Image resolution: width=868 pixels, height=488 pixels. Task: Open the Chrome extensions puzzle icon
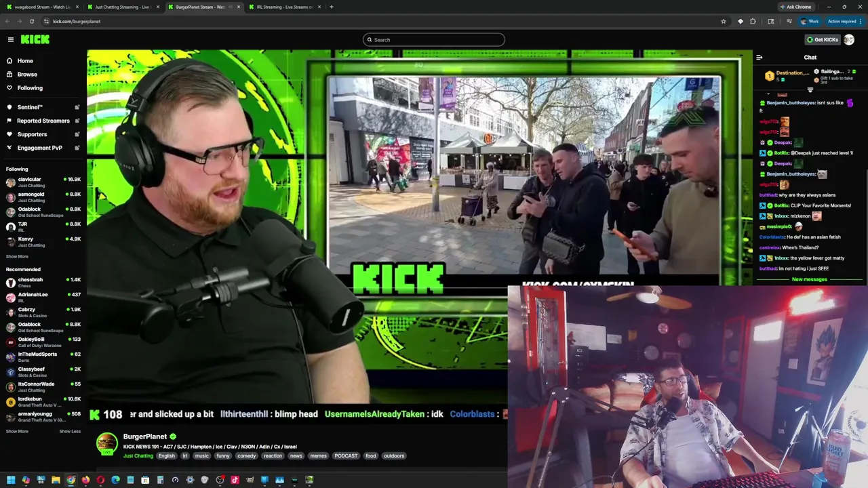[x=753, y=21]
